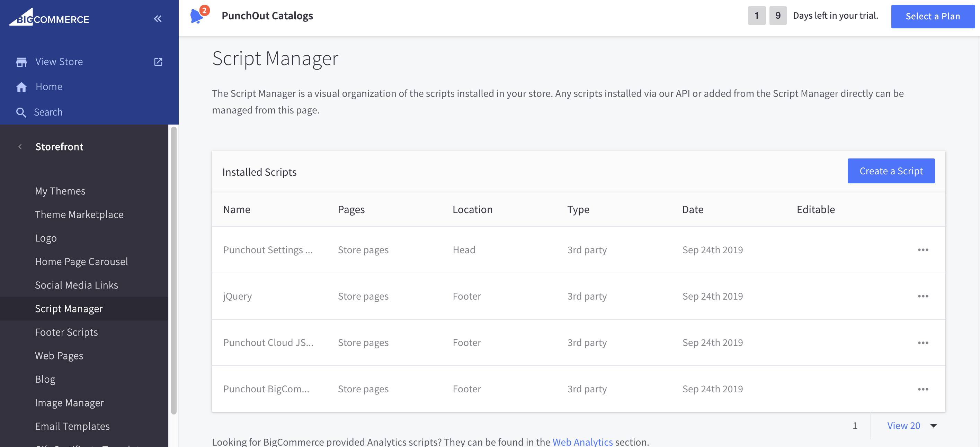Click 'Store pages' in Punchout Cloud JS row

coord(363,343)
